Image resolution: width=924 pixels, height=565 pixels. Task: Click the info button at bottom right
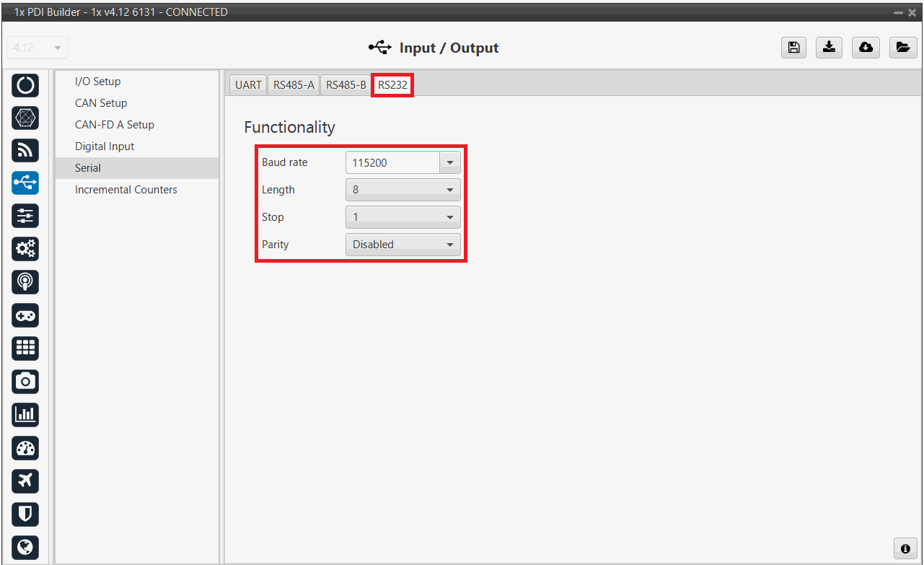[905, 548]
